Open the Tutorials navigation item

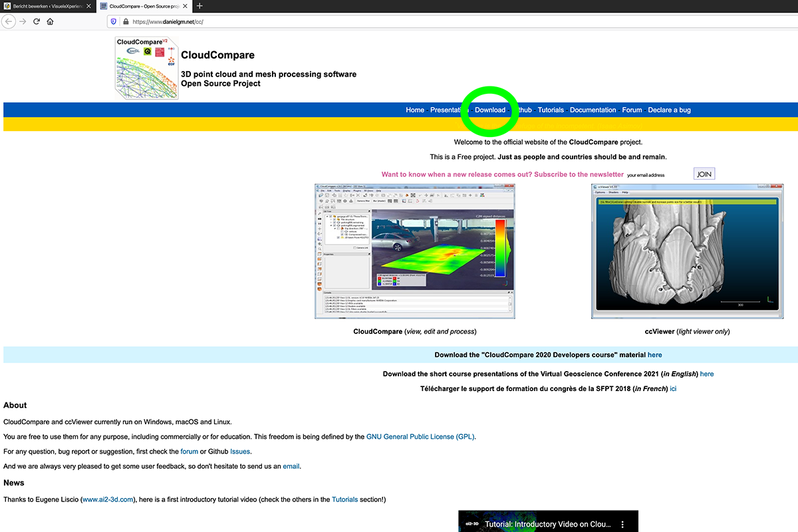551,110
